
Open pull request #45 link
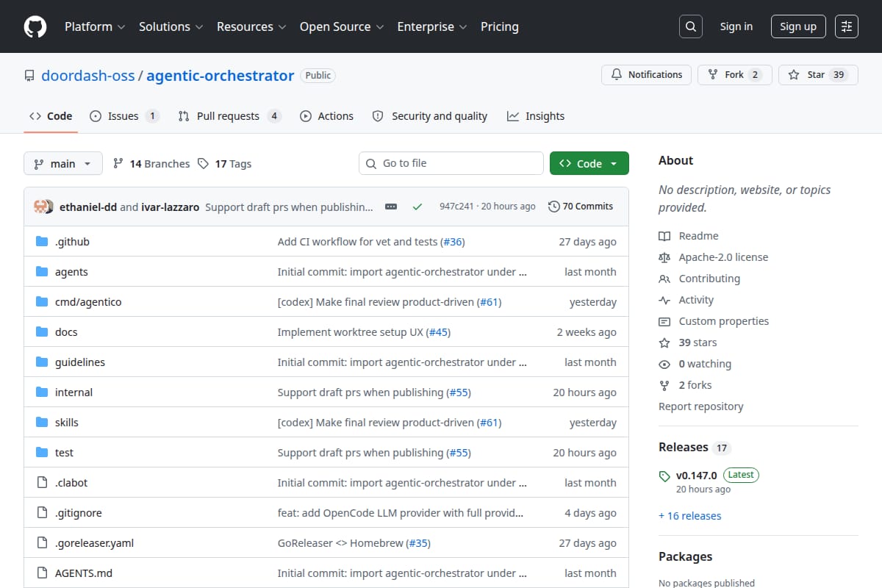[437, 332]
